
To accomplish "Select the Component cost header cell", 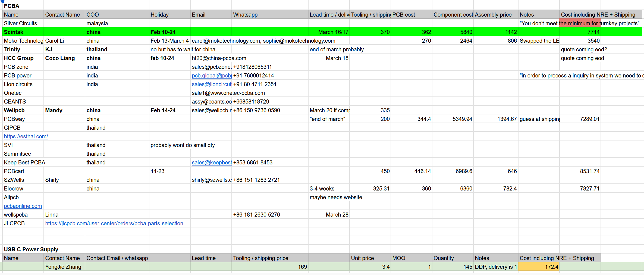I will point(453,15).
